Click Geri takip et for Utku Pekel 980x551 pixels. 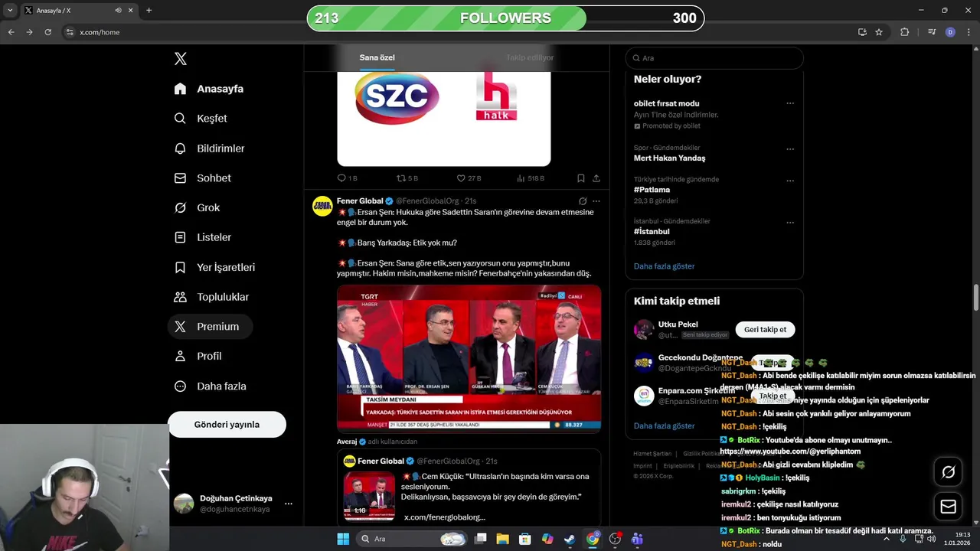point(765,330)
